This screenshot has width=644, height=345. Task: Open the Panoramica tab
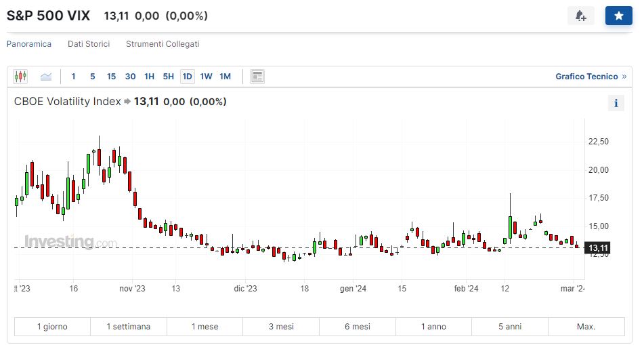[29, 44]
